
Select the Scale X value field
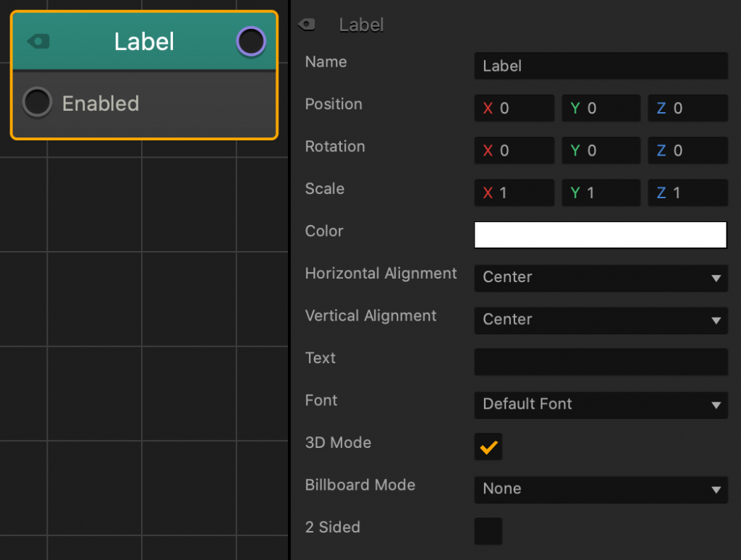[x=514, y=192]
